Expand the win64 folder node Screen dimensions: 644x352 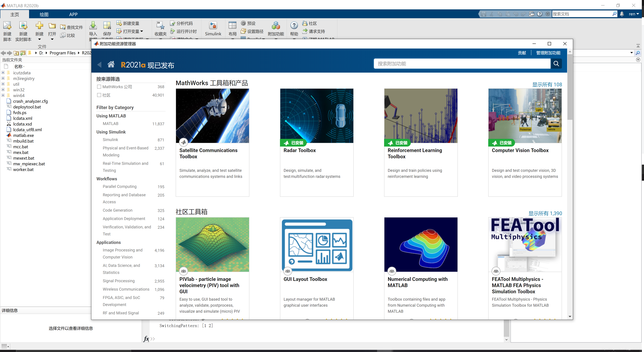point(3,95)
